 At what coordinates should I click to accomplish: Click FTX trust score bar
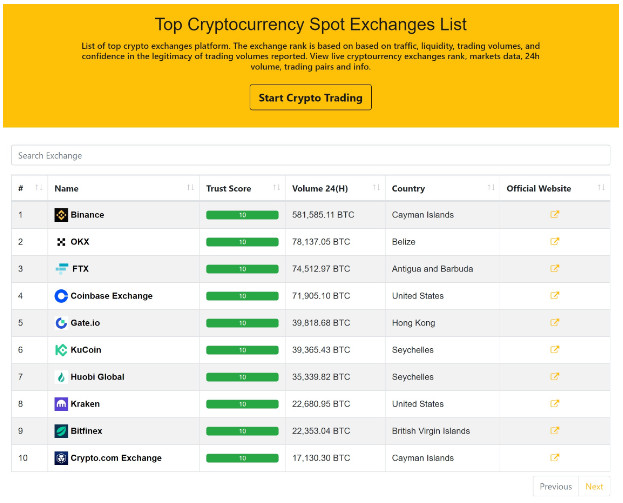tap(242, 269)
